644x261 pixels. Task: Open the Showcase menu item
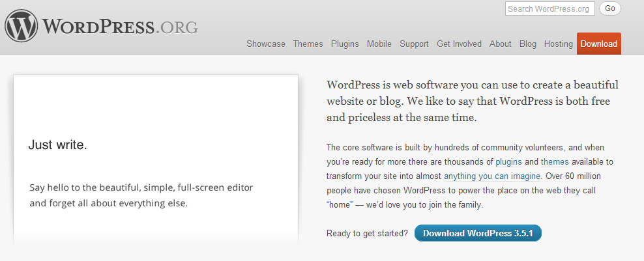265,44
